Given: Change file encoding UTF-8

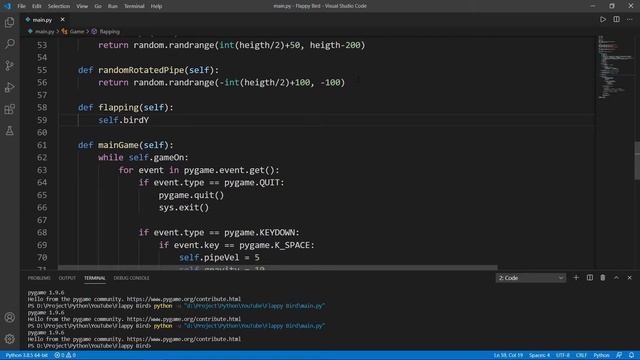Looking at the screenshot, I should (x=562, y=355).
